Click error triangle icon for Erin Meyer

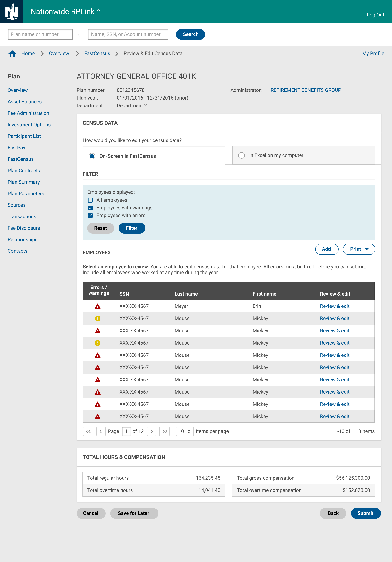tap(98, 306)
